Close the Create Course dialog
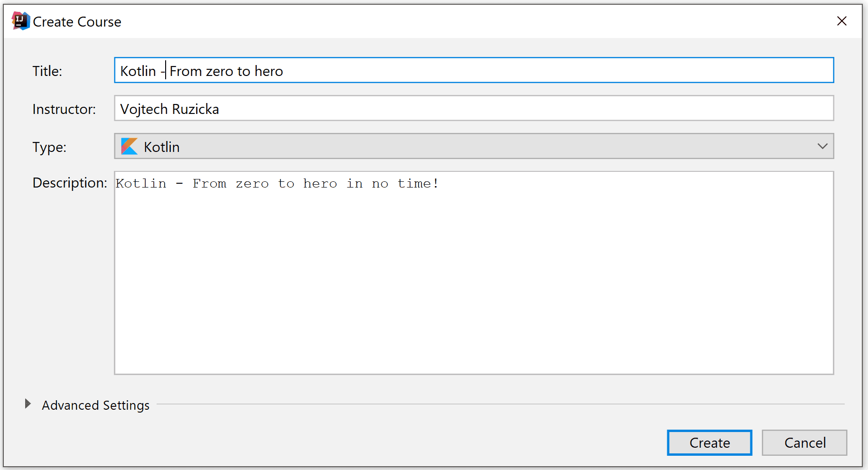Viewport: 868px width, 470px height. pos(841,21)
